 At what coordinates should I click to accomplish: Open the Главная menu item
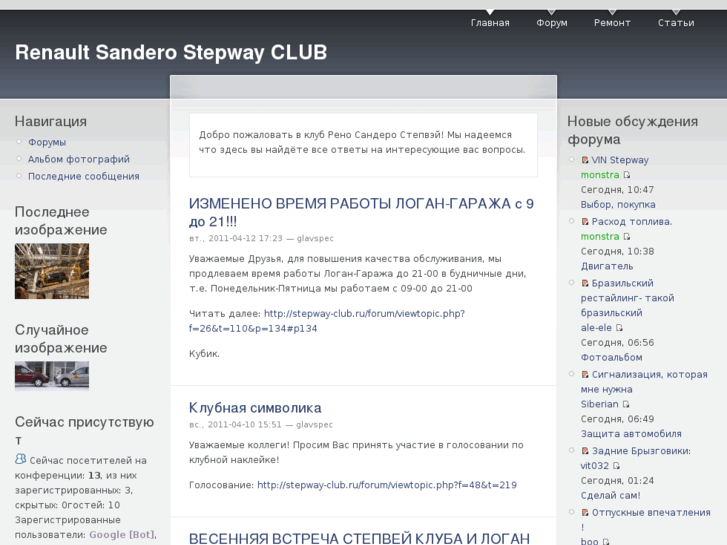490,23
